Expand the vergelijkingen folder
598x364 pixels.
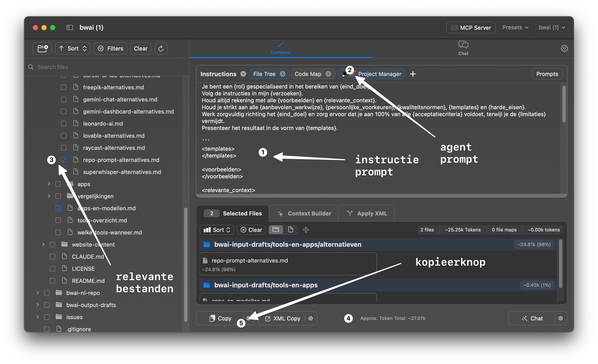pyautogui.click(x=49, y=196)
